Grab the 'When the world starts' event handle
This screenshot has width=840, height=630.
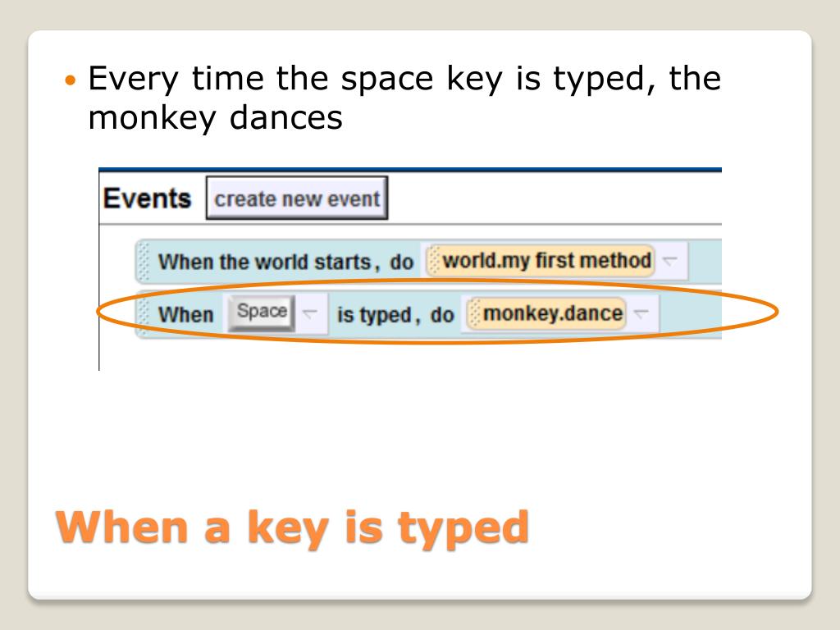143,262
